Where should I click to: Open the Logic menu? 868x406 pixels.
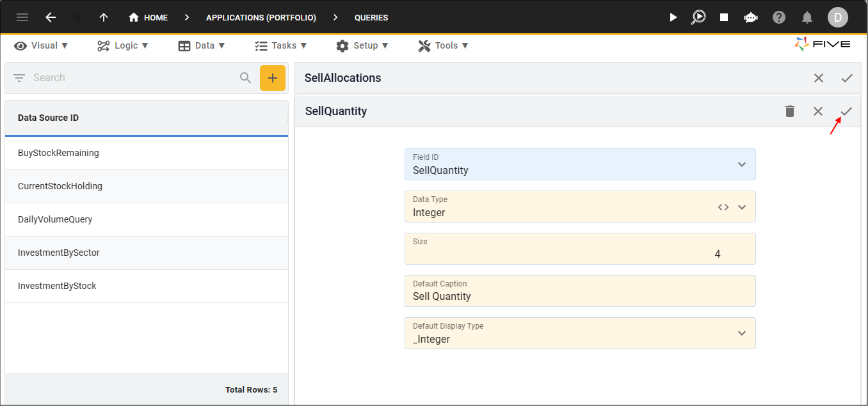click(123, 45)
